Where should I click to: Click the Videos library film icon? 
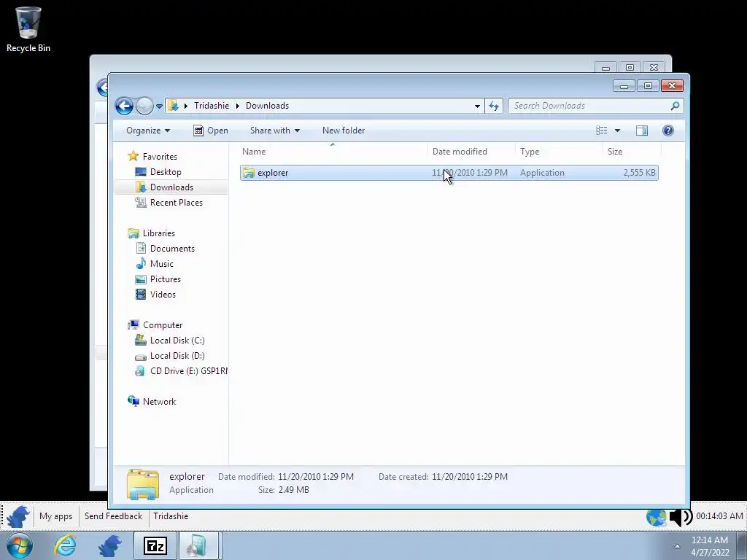(x=141, y=295)
